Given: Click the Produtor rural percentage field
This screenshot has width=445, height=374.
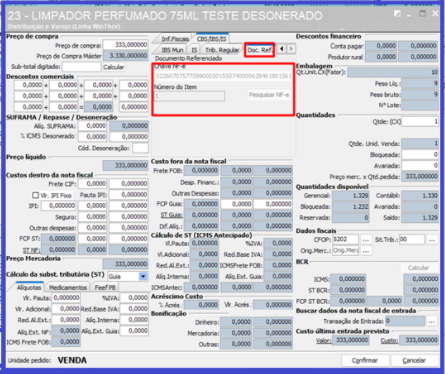Looking at the screenshot, I should click(x=381, y=57).
